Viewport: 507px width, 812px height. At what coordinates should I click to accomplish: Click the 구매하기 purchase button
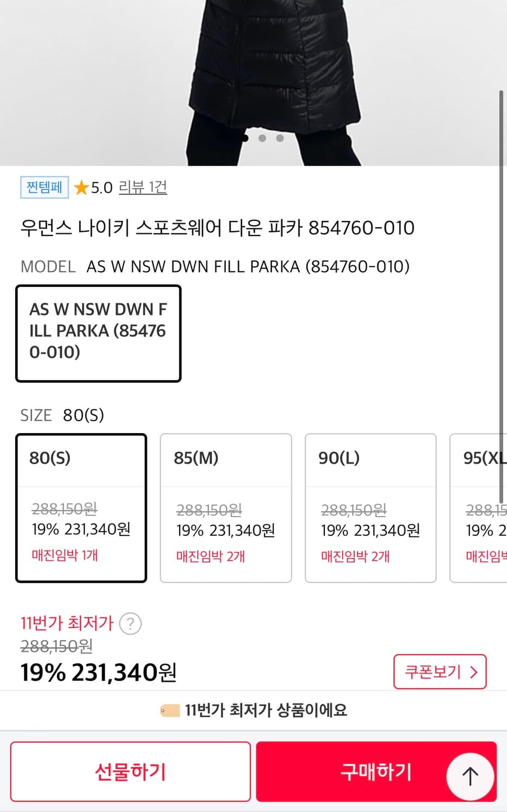[x=376, y=771]
